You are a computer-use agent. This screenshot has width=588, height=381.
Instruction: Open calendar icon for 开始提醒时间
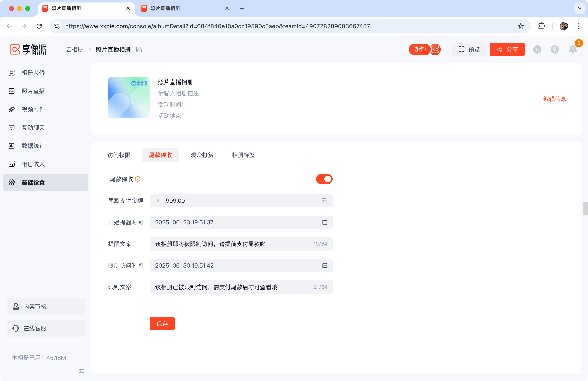click(x=325, y=222)
